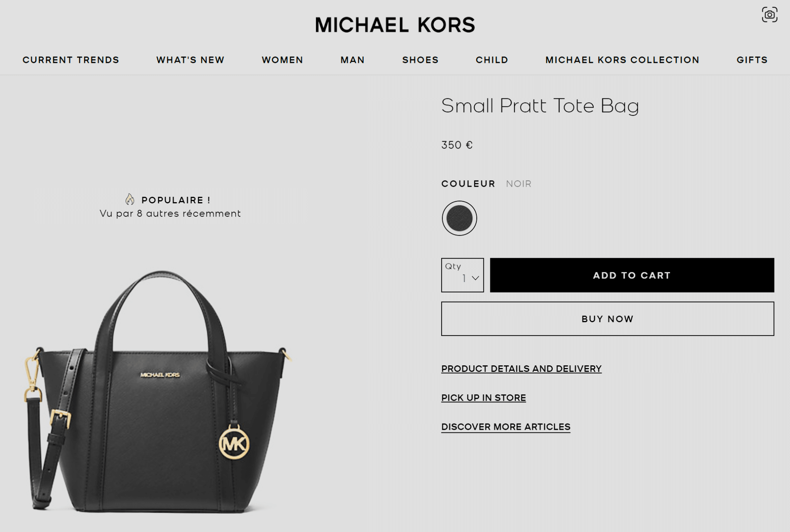Screen dimensions: 790x532
Task: Open the What's New menu
Action: coord(190,60)
